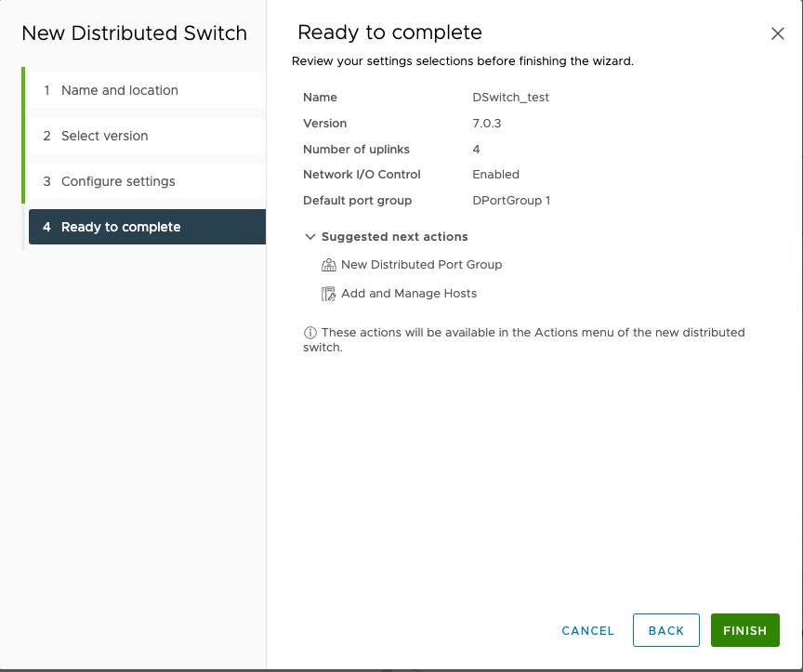Toggle the Suggested next actions disclosure arrow
This screenshot has height=672, width=803.
pyautogui.click(x=310, y=236)
